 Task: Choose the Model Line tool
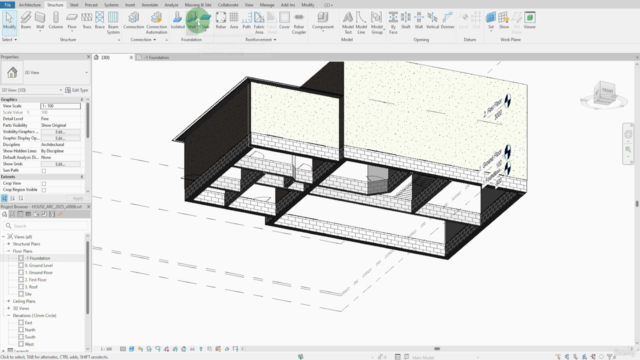361,22
